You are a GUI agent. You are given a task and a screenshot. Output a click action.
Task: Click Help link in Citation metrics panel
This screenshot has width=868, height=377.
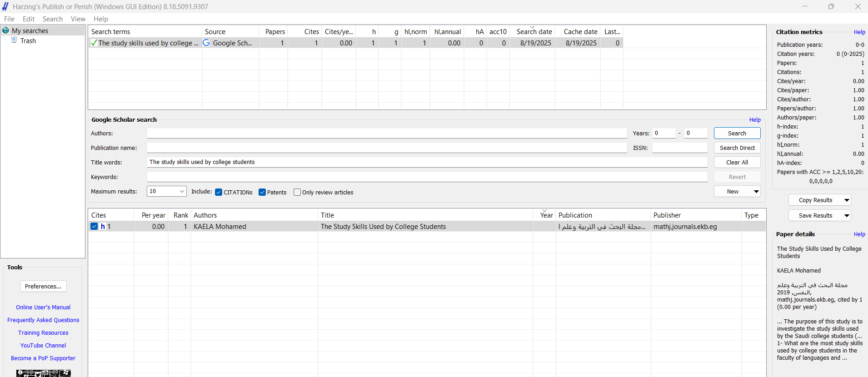coord(859,32)
